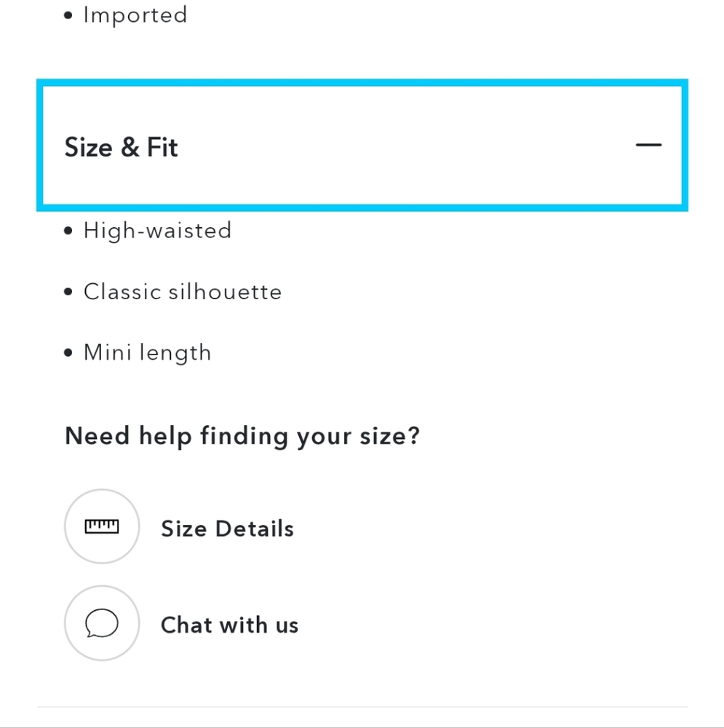Open the Size Details link

click(x=227, y=529)
